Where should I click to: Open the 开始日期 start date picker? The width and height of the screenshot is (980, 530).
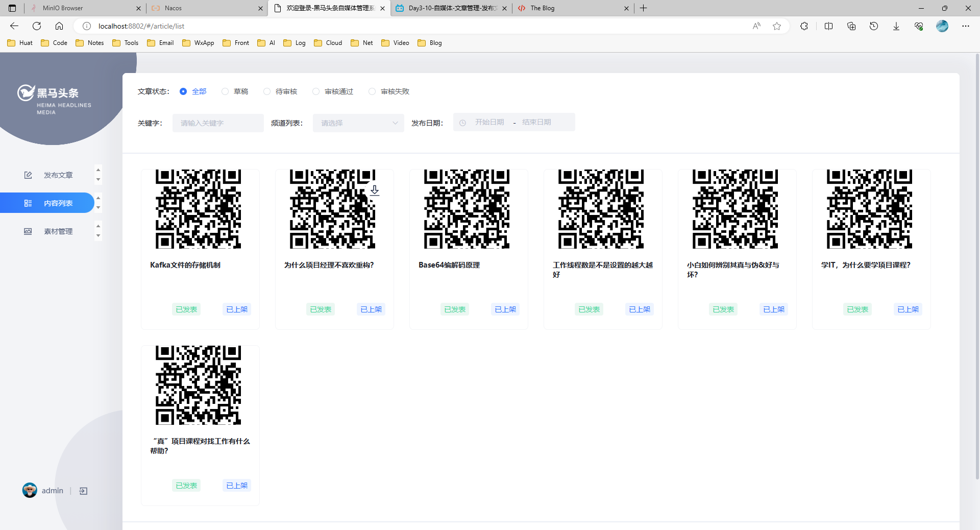[x=489, y=122]
